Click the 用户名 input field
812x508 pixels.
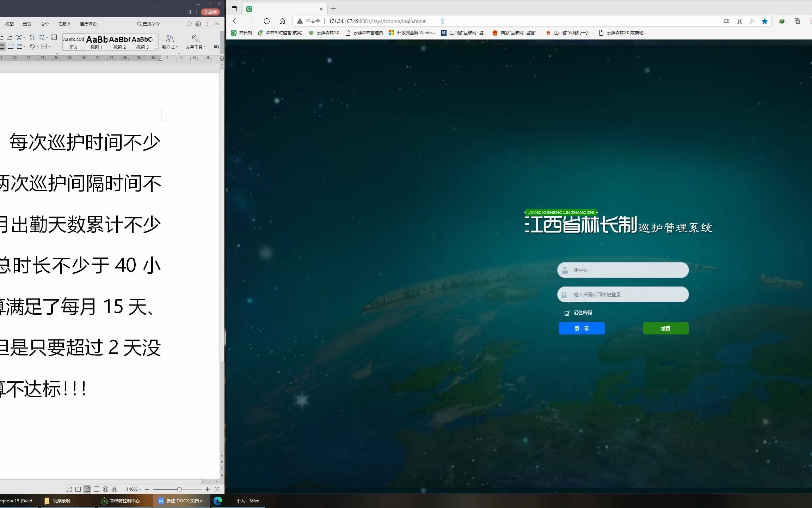[x=623, y=270]
